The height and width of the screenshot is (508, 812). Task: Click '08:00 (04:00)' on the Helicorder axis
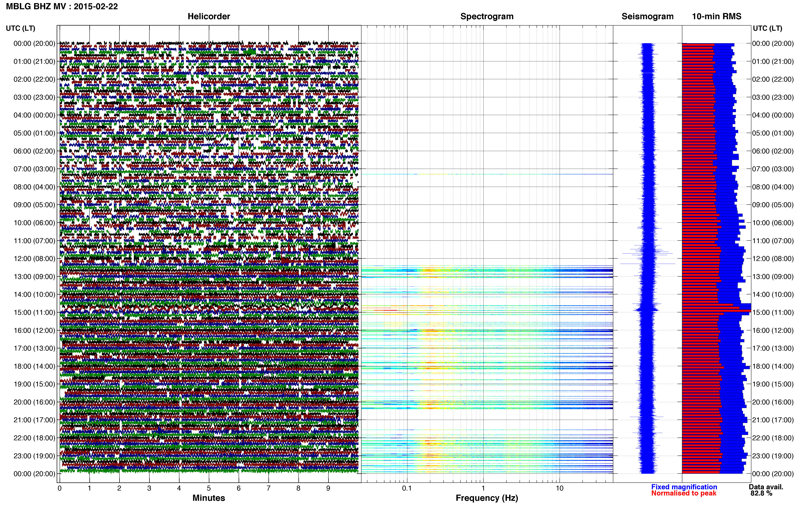coord(34,187)
